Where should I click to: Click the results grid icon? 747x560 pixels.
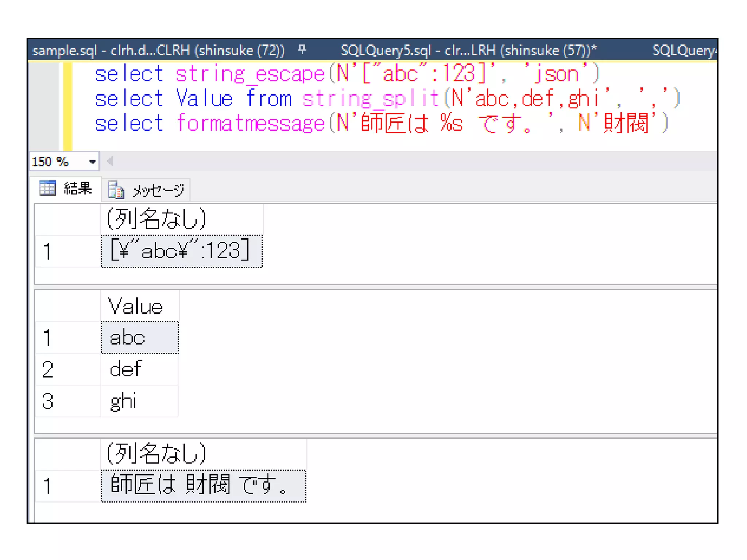[x=47, y=188]
